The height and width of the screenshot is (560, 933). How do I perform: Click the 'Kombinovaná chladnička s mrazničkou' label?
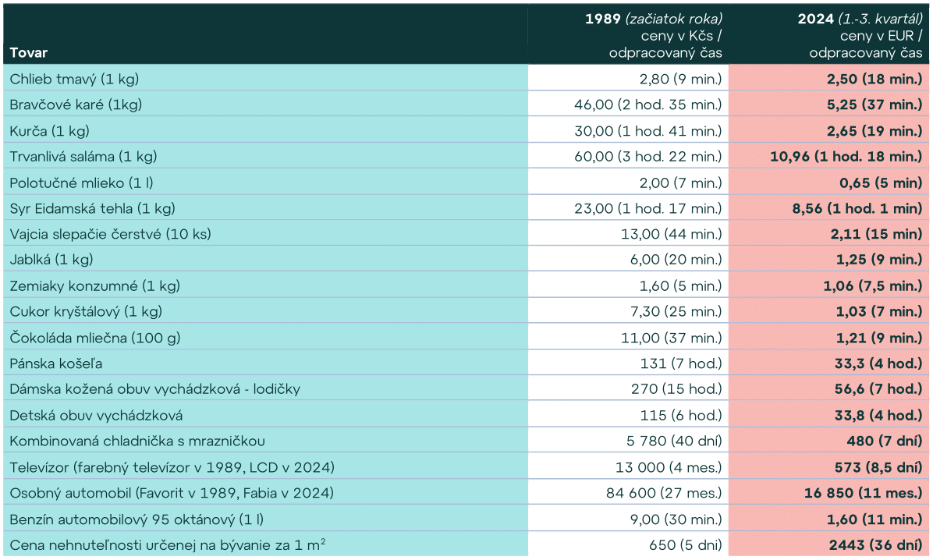(x=137, y=441)
